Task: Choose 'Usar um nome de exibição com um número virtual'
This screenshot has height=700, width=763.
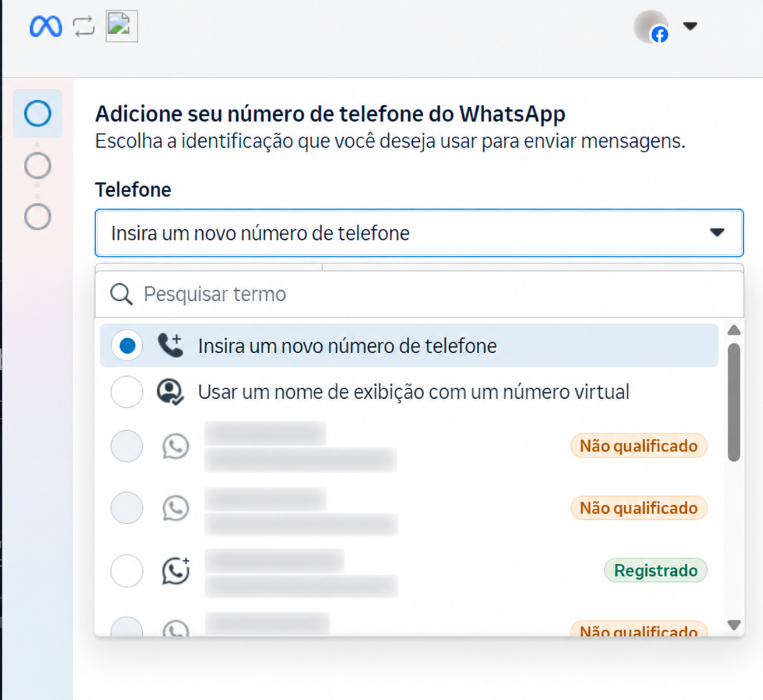Action: 414,392
